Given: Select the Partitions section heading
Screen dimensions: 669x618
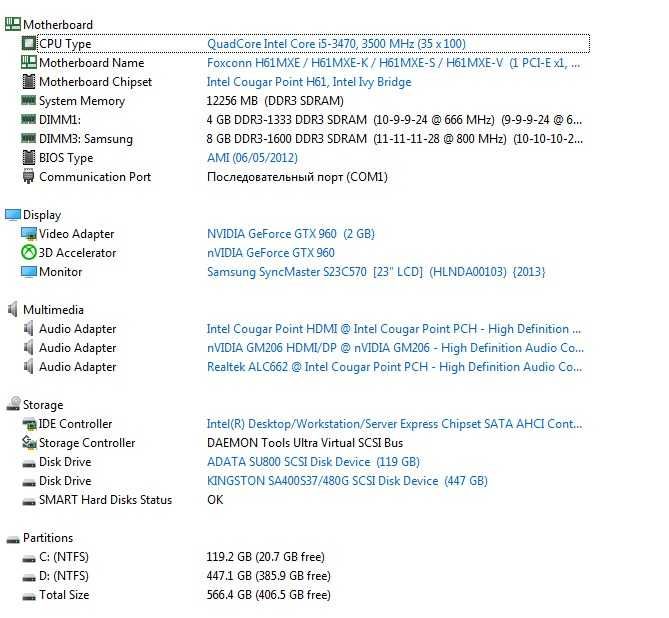Looking at the screenshot, I should click(x=48, y=538).
